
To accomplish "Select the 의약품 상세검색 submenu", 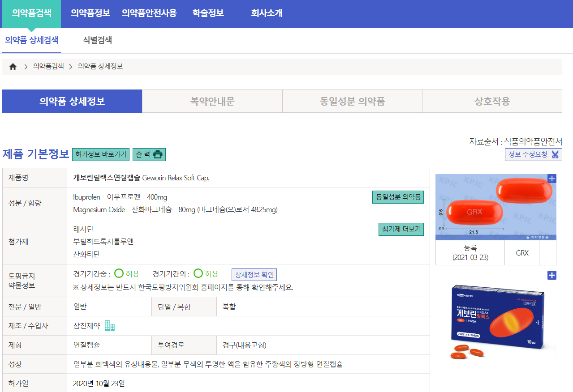I will coord(32,40).
